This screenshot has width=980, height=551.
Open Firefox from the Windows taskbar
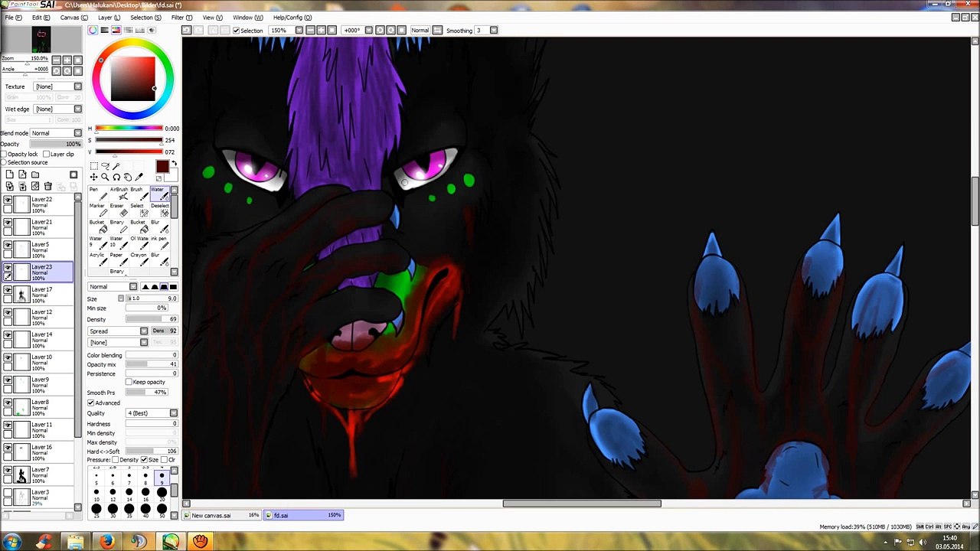pos(106,542)
